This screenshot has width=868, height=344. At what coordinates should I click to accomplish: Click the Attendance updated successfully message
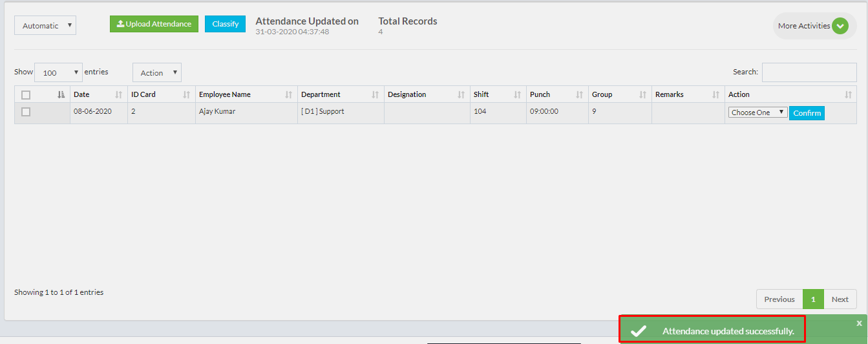(x=728, y=331)
